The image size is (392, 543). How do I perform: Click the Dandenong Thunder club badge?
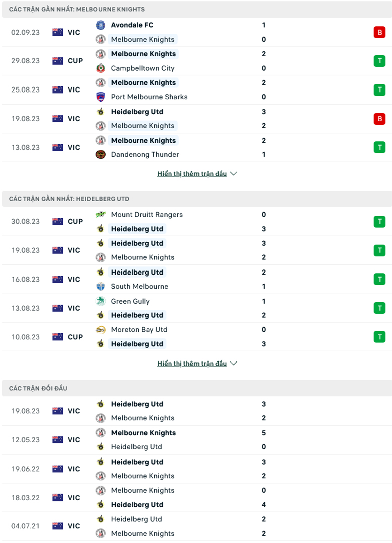(101, 155)
